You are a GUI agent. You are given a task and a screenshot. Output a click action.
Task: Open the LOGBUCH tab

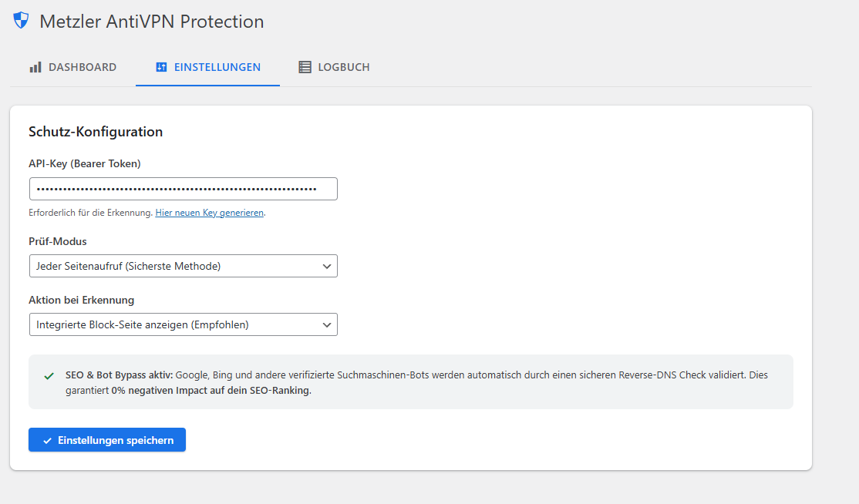click(334, 67)
